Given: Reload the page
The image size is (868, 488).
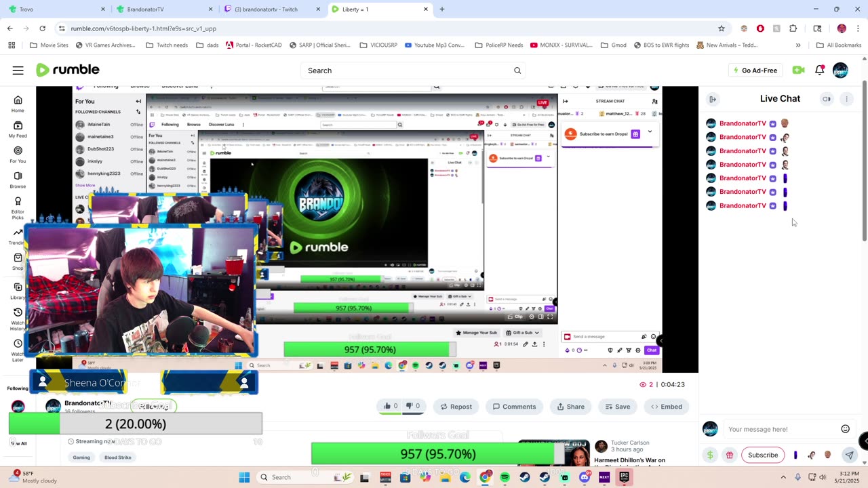Looking at the screenshot, I should 42,28.
